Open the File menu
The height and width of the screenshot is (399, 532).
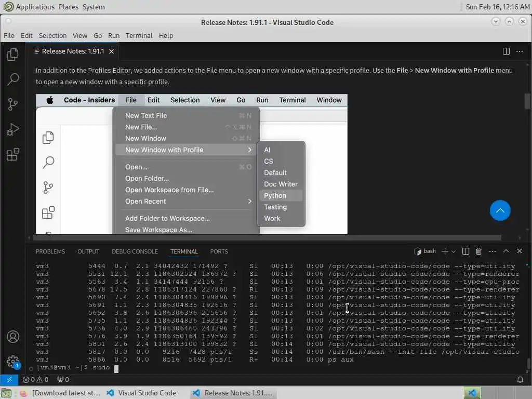[9, 35]
